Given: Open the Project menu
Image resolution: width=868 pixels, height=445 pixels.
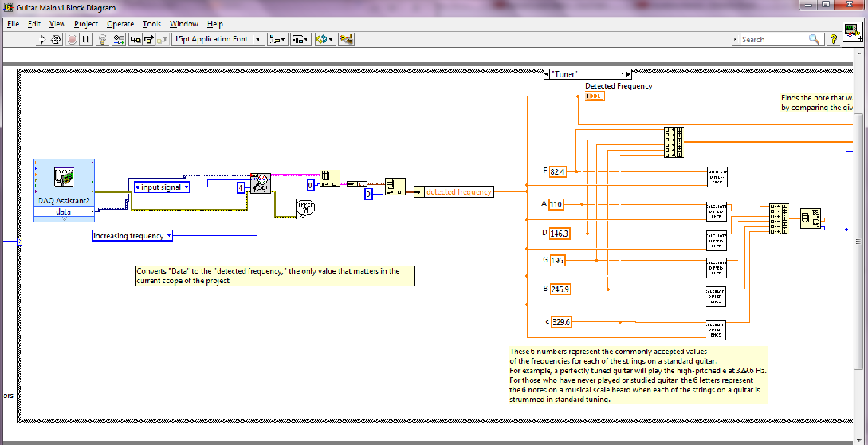Looking at the screenshot, I should point(86,24).
